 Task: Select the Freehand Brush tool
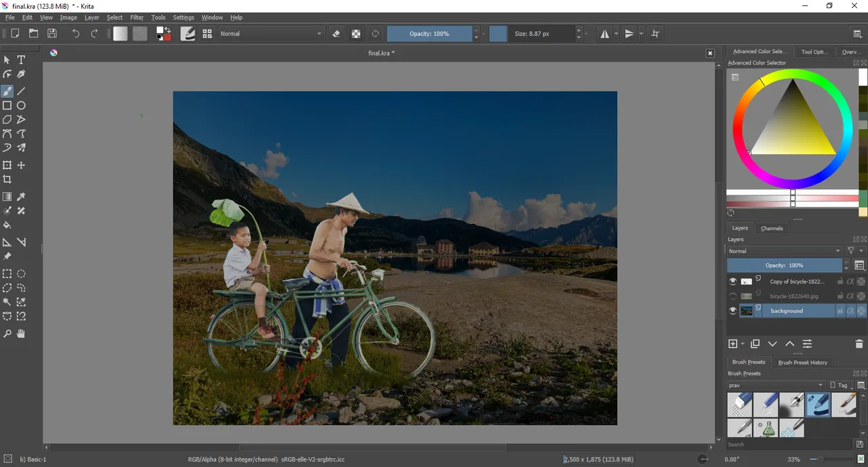7,91
